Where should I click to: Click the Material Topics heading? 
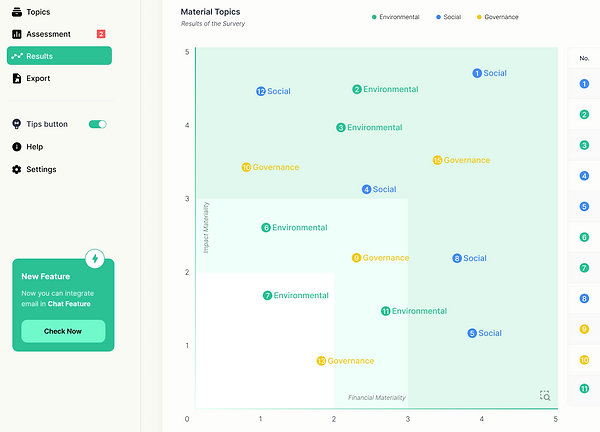point(210,12)
